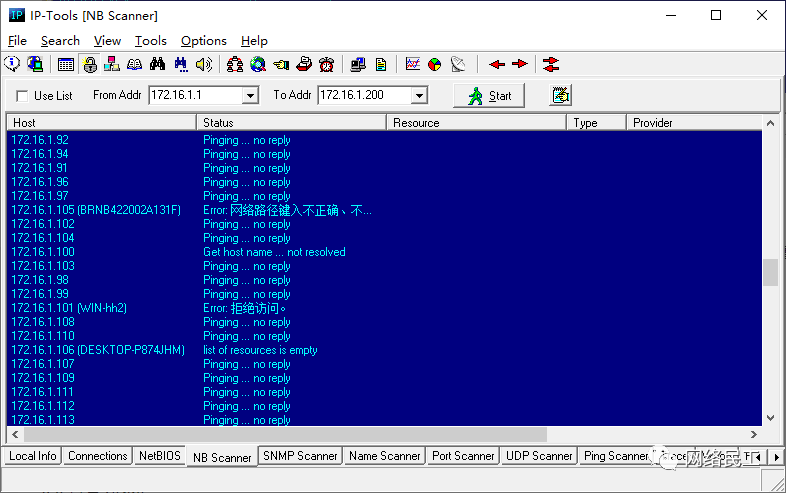
Task: Switch to the UDP Scanner tab
Action: coord(539,456)
